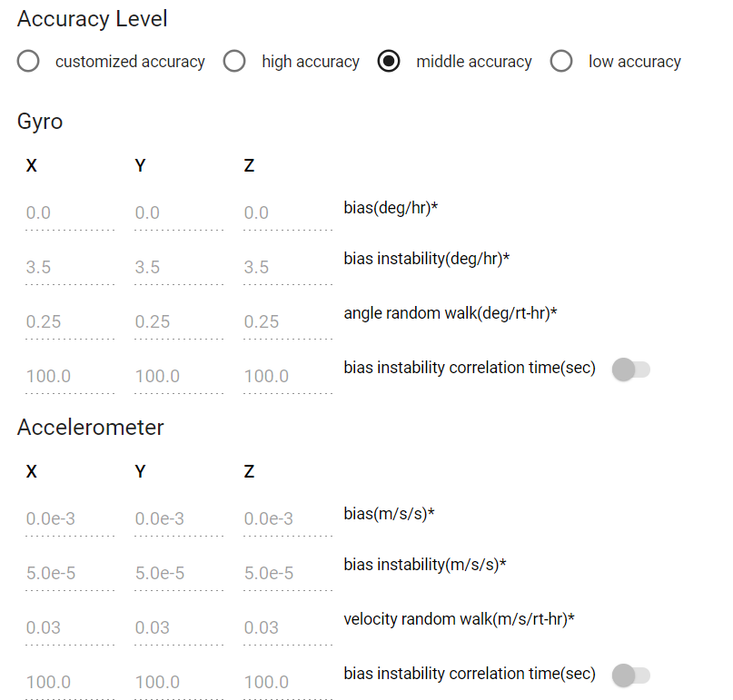Image resolution: width=733 pixels, height=700 pixels.
Task: Click gyro Y bias instability input
Action: click(x=178, y=268)
